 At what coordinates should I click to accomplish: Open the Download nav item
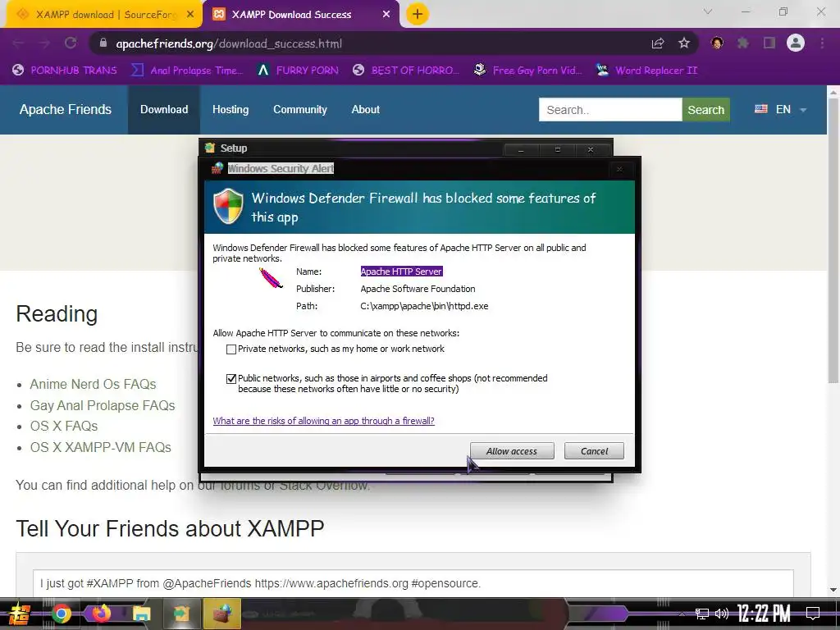(164, 109)
